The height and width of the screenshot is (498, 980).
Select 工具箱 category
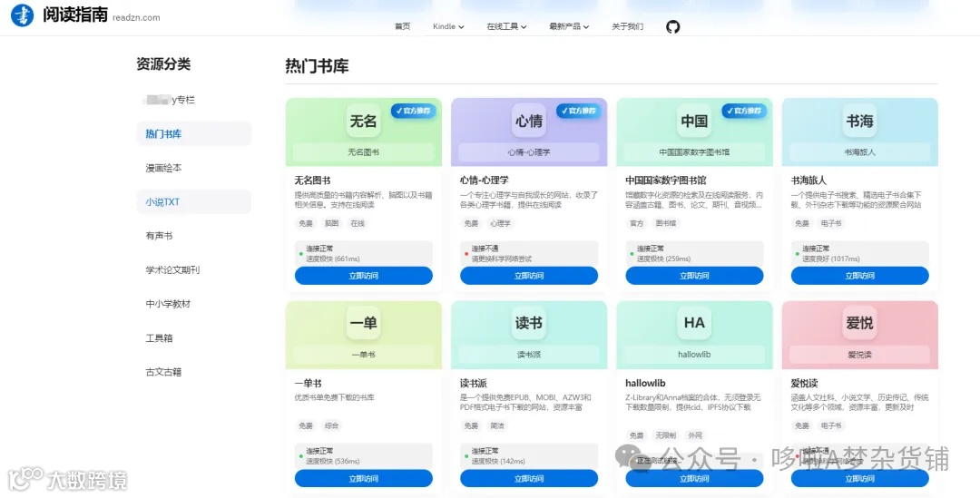(194, 338)
